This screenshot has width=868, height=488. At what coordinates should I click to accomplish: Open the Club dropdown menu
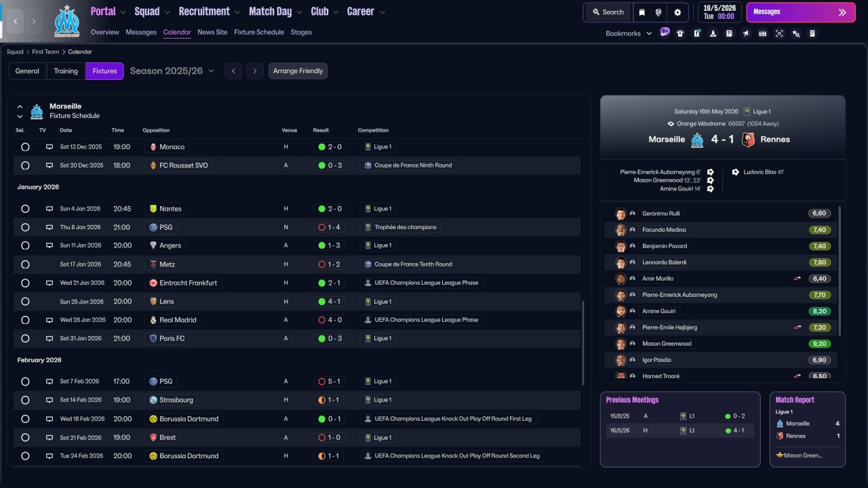[x=325, y=12]
